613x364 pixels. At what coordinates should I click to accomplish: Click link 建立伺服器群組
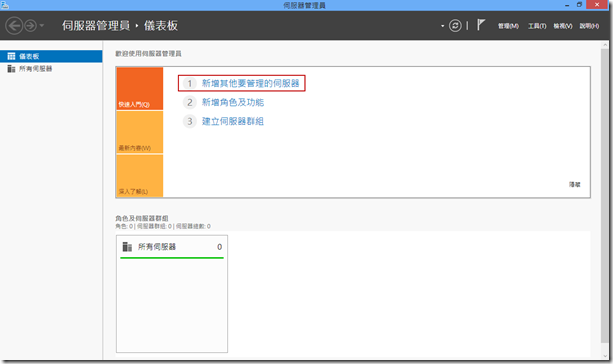(233, 121)
